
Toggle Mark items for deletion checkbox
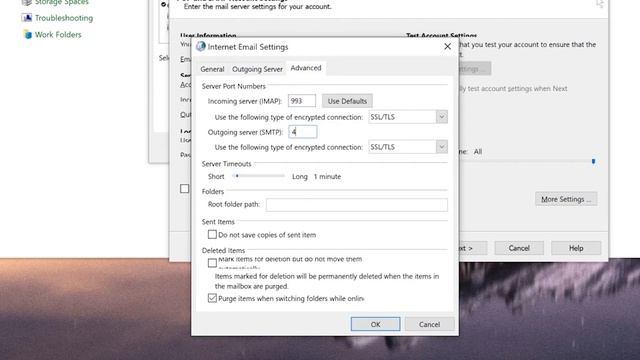tap(212, 263)
